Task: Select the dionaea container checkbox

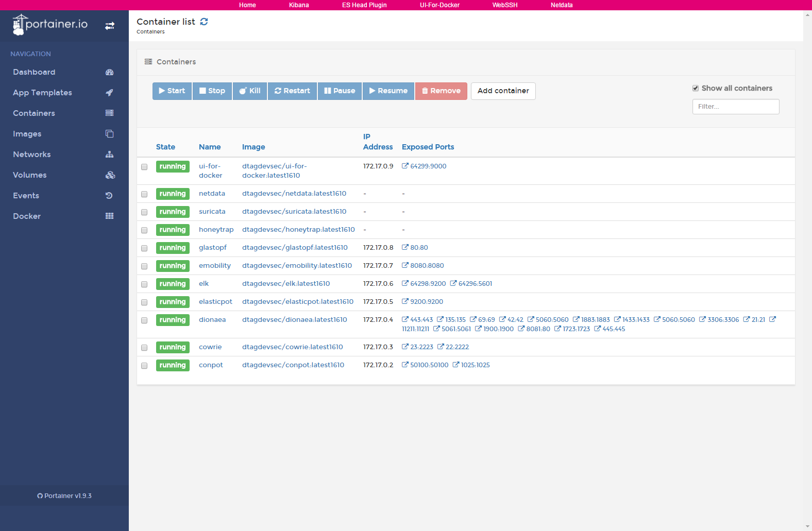Action: [144, 320]
